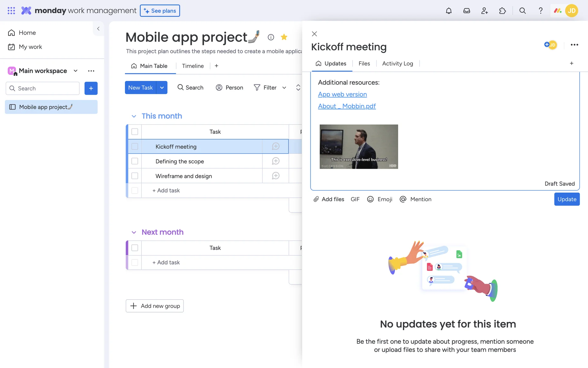Click the top-bar search magnifier icon
The image size is (588, 368).
point(522,11)
